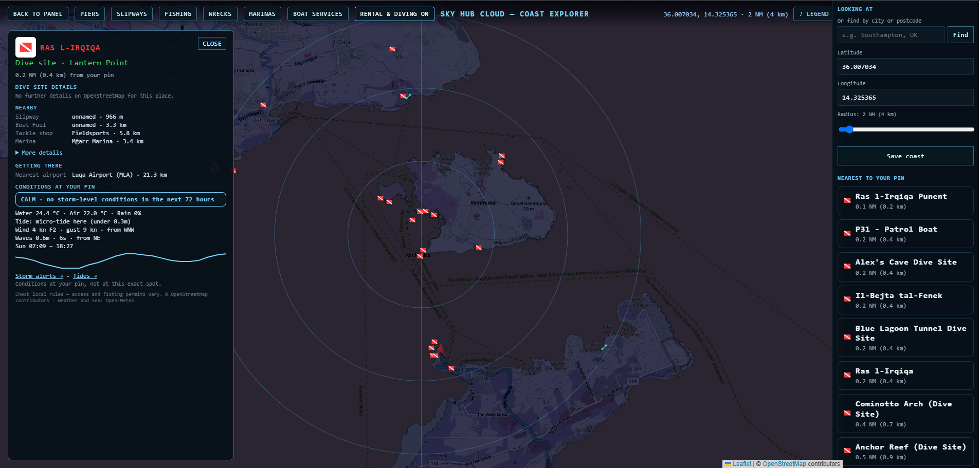
Task: Click the tide curve chart
Action: click(121, 261)
